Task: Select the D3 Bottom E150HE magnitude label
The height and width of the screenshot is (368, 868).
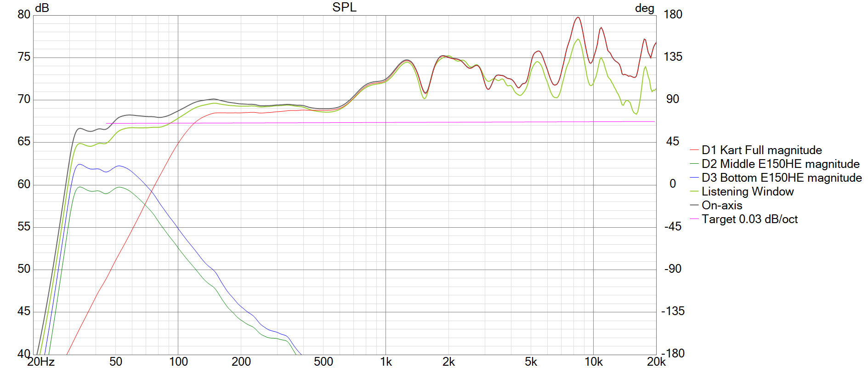Action: pos(781,178)
